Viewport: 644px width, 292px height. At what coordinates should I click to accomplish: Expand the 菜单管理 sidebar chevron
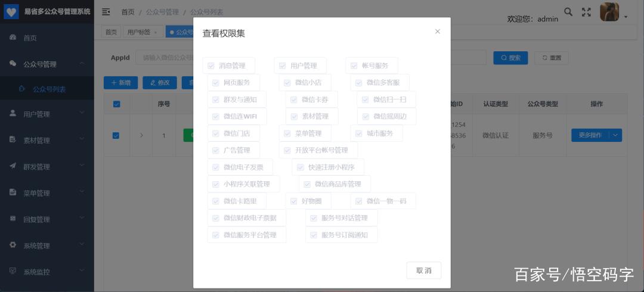point(82,191)
